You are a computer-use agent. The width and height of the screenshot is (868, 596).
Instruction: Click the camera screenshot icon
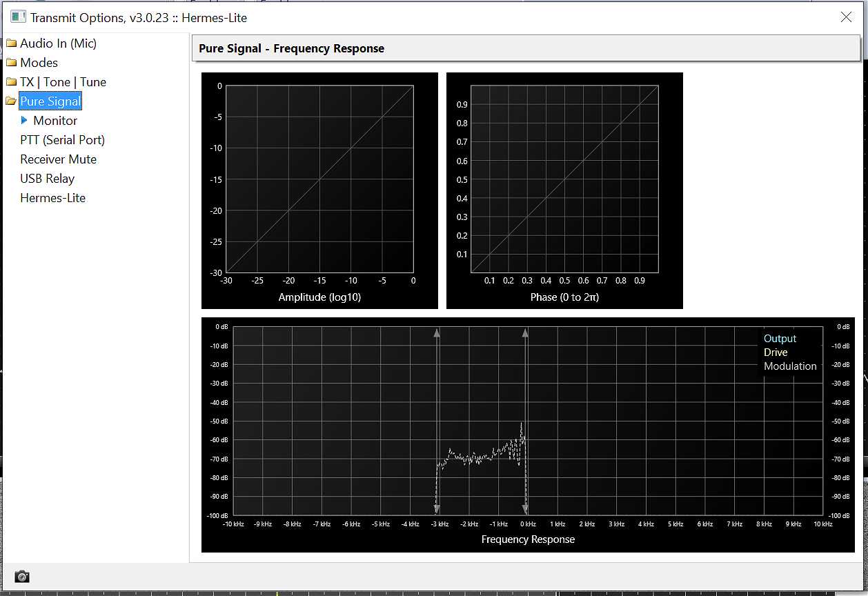[x=22, y=576]
